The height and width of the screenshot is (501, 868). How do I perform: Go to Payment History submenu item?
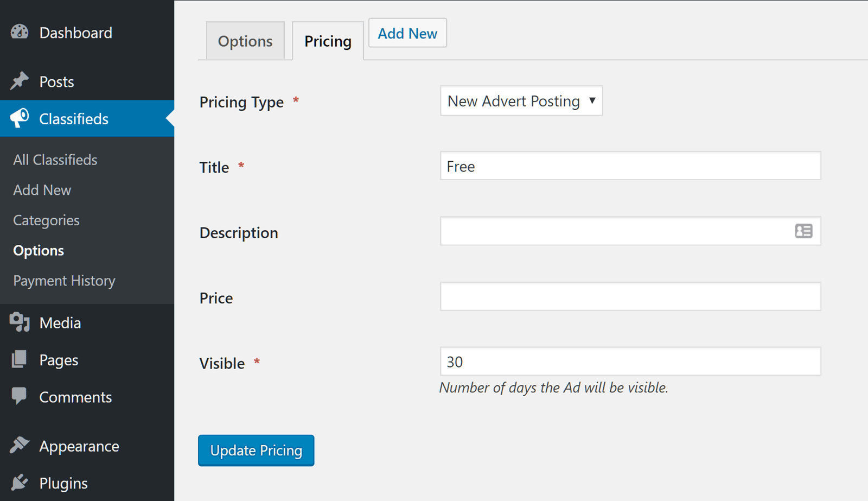click(64, 281)
